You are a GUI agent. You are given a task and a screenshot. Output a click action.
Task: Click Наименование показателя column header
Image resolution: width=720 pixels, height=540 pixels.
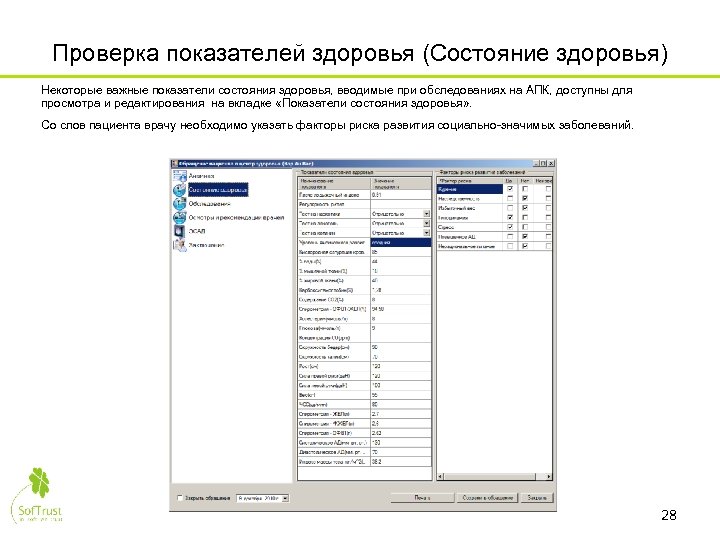pyautogui.click(x=334, y=184)
